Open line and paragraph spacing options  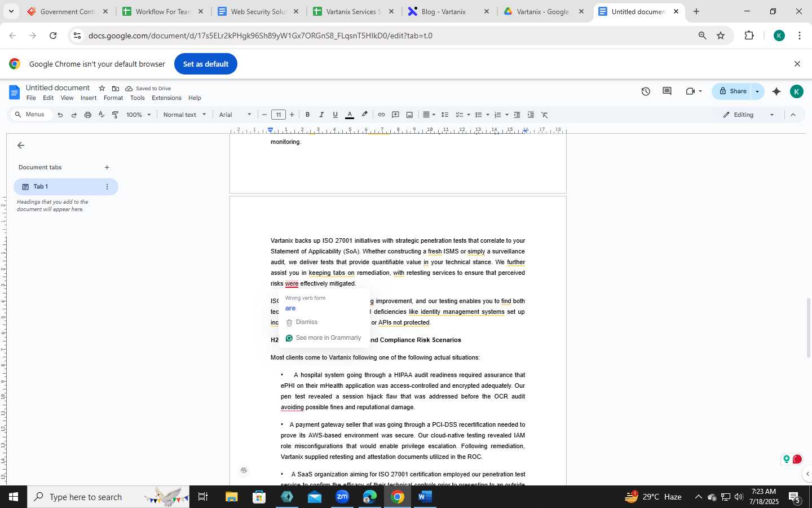click(x=445, y=115)
